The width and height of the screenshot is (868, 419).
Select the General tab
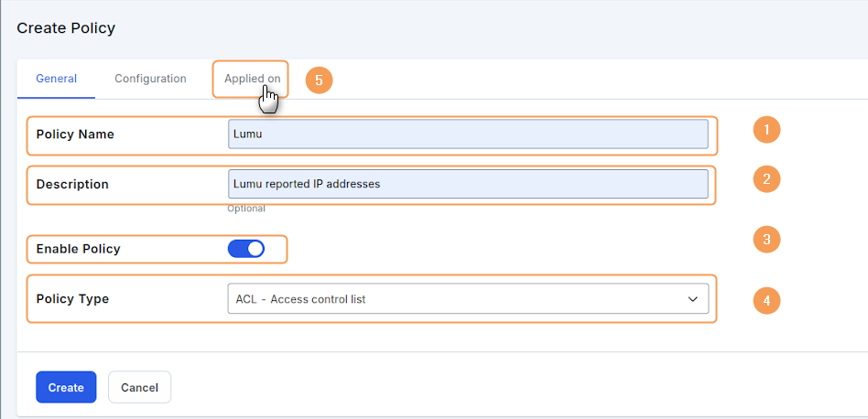(56, 79)
